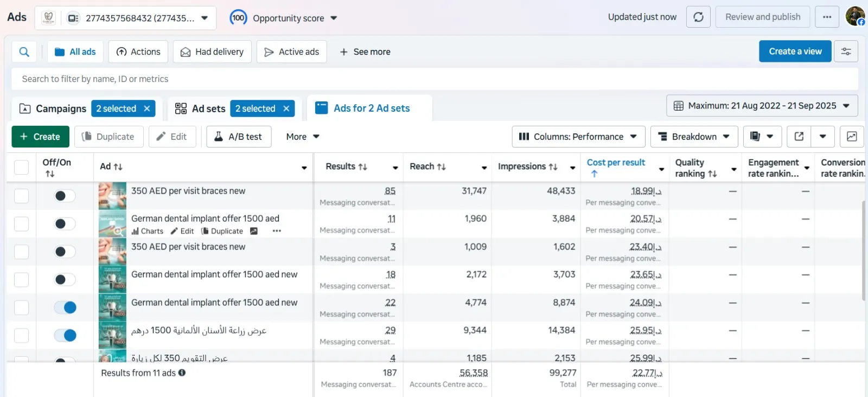Screen dimensions: 868x397
Task: Remove the 2 selected Campaigns filter
Action: coord(147,108)
